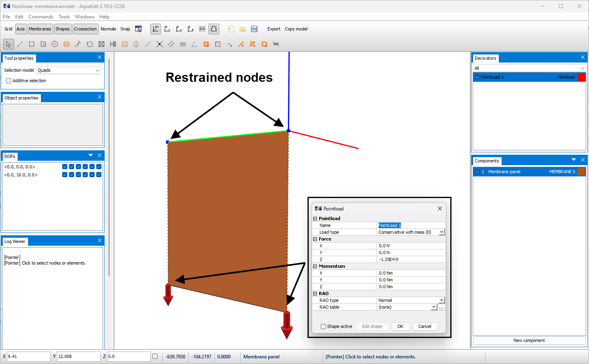589x364 pixels.
Task: Select the orange diagonal line add tool
Action: tap(241, 44)
